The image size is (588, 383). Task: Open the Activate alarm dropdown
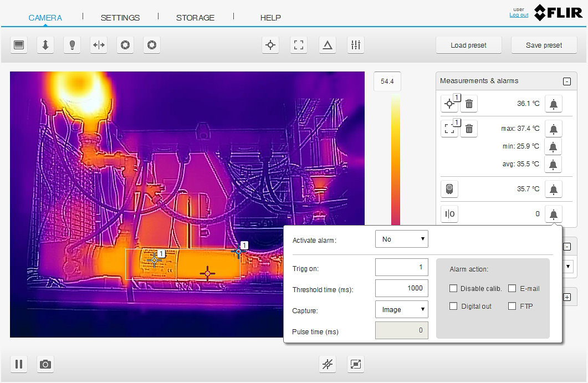[402, 239]
